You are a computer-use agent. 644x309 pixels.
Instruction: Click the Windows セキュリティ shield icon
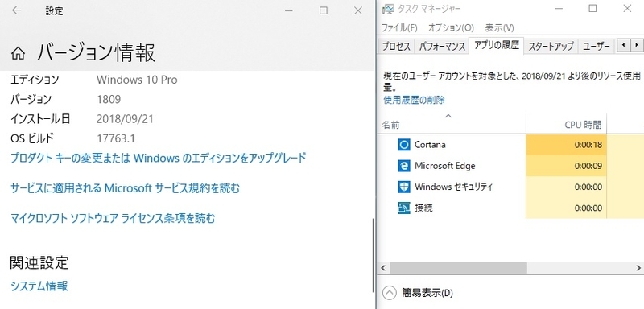coord(404,187)
